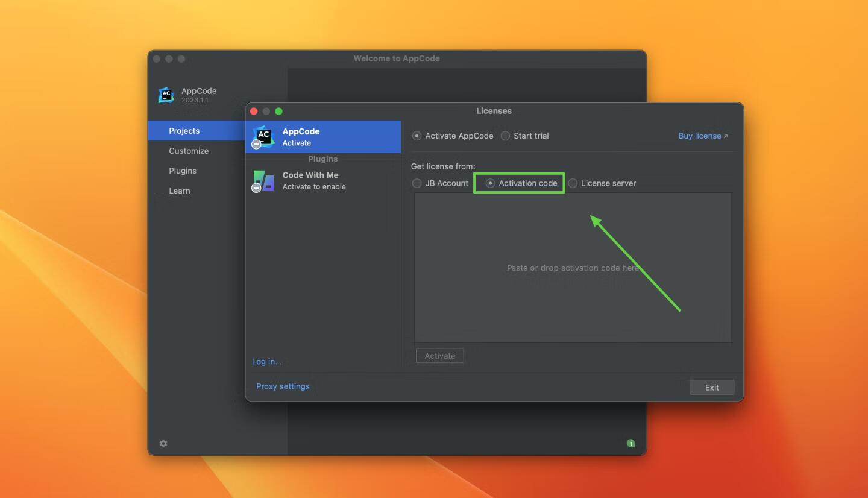Select the AppCode Activate list entry

(x=323, y=137)
